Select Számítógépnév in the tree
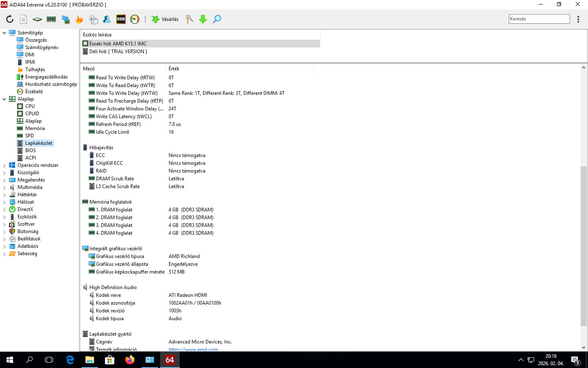 (x=42, y=47)
